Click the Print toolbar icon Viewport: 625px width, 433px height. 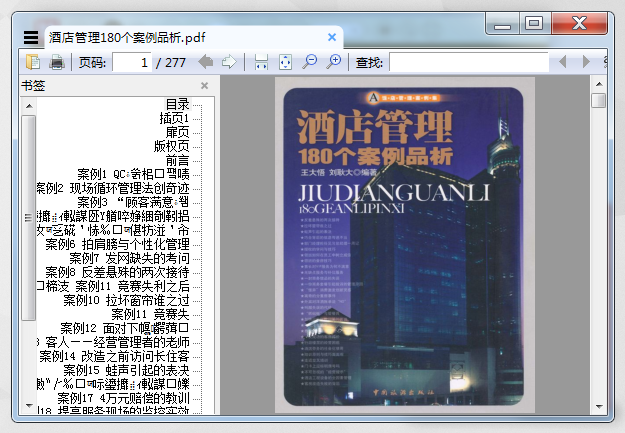pos(57,63)
